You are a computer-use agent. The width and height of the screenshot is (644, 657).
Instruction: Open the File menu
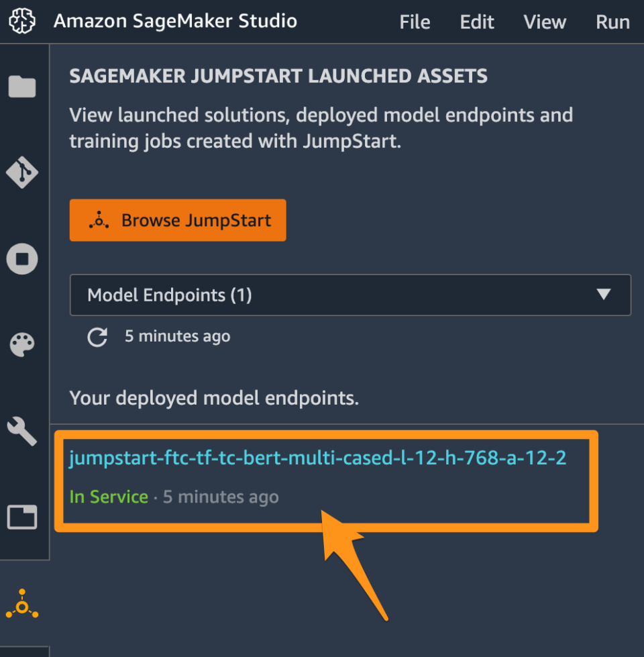(x=415, y=21)
